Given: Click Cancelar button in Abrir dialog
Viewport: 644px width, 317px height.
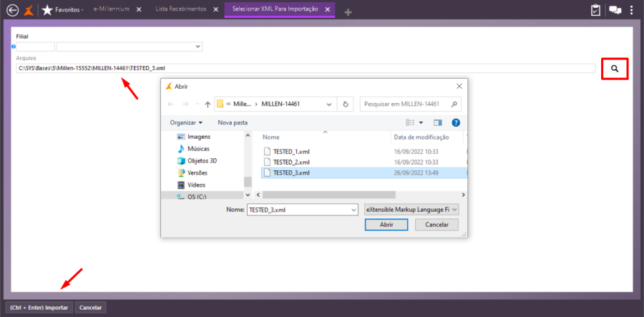Looking at the screenshot, I should click(x=436, y=225).
